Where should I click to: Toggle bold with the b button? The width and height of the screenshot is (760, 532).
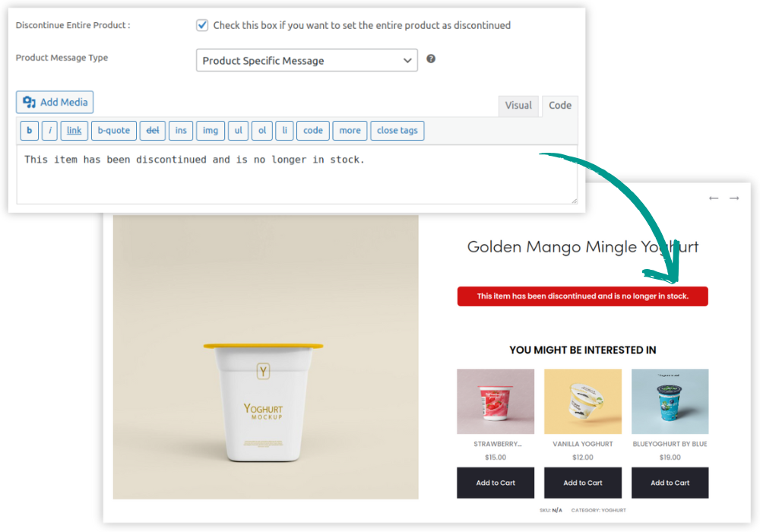[30, 130]
